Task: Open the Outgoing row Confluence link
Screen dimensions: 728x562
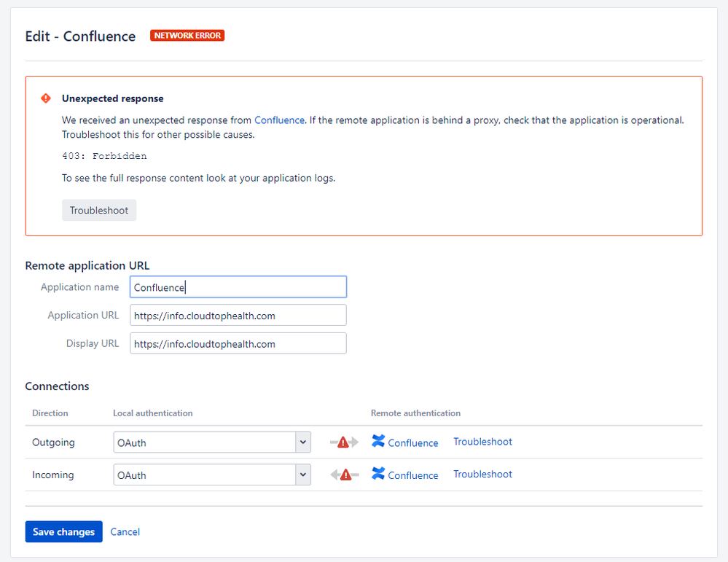Action: 412,443
